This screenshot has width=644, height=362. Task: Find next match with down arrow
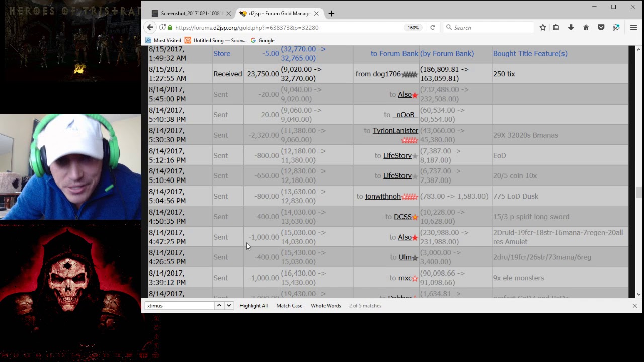tap(229, 306)
